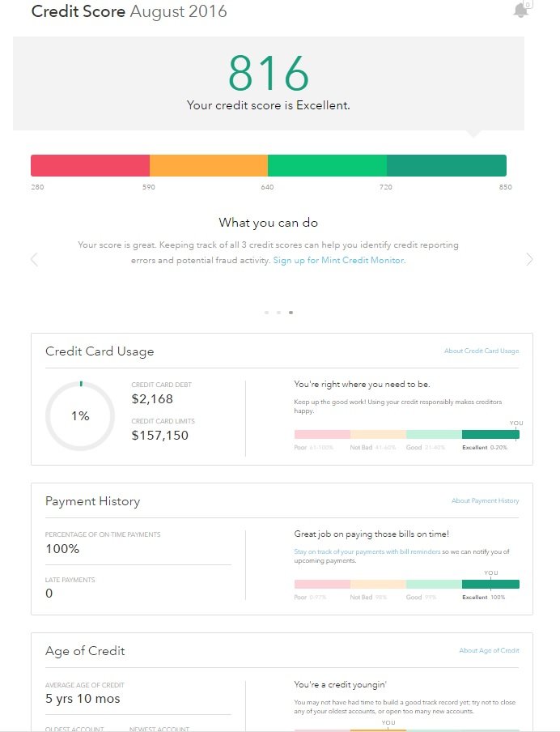This screenshot has width=560, height=732.
Task: Open the About Credit Card Usage link
Action: (482, 351)
